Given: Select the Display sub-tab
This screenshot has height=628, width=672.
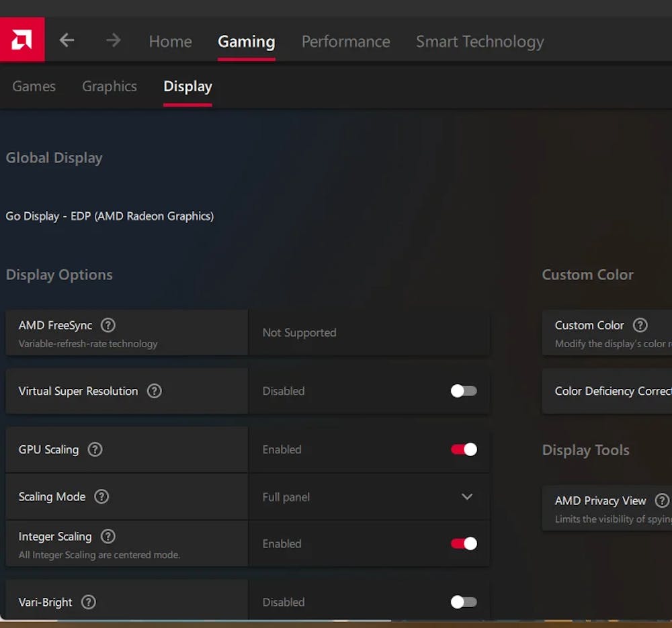Looking at the screenshot, I should coord(187,87).
